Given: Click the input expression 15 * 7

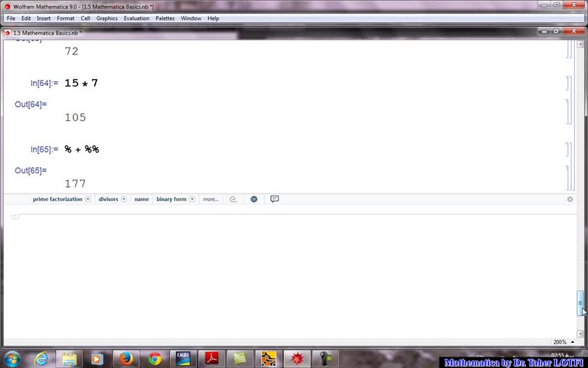Looking at the screenshot, I should (x=81, y=83).
